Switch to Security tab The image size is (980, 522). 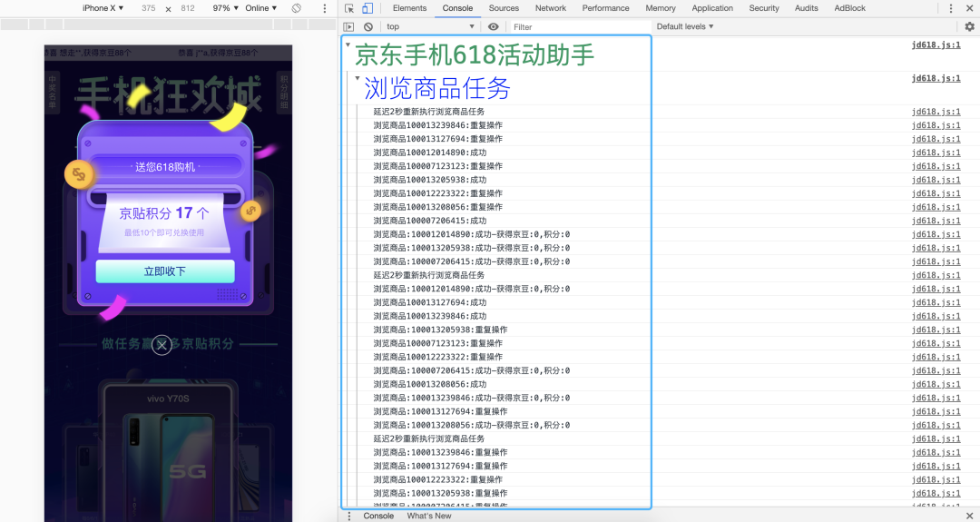[x=764, y=8]
